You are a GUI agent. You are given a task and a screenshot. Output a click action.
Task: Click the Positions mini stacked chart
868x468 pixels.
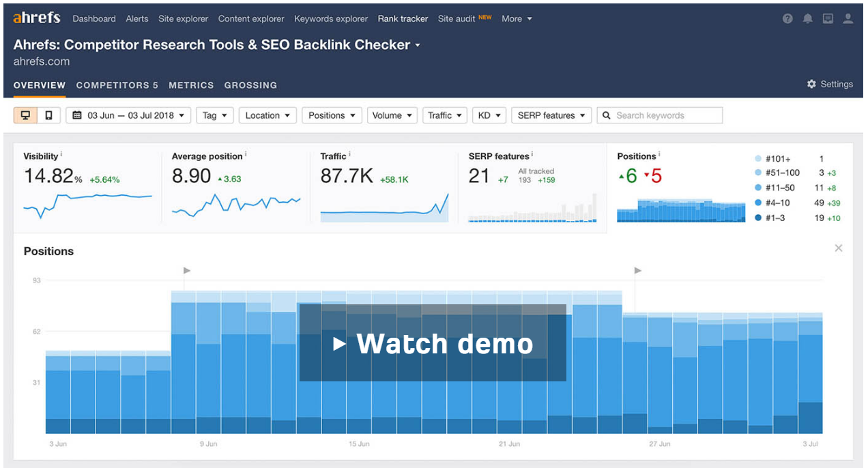681,210
